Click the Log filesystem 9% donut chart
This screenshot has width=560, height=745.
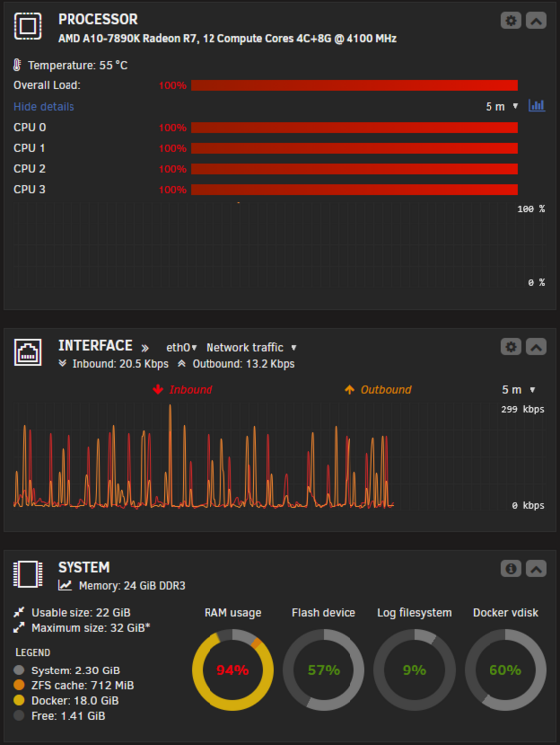pyautogui.click(x=415, y=670)
